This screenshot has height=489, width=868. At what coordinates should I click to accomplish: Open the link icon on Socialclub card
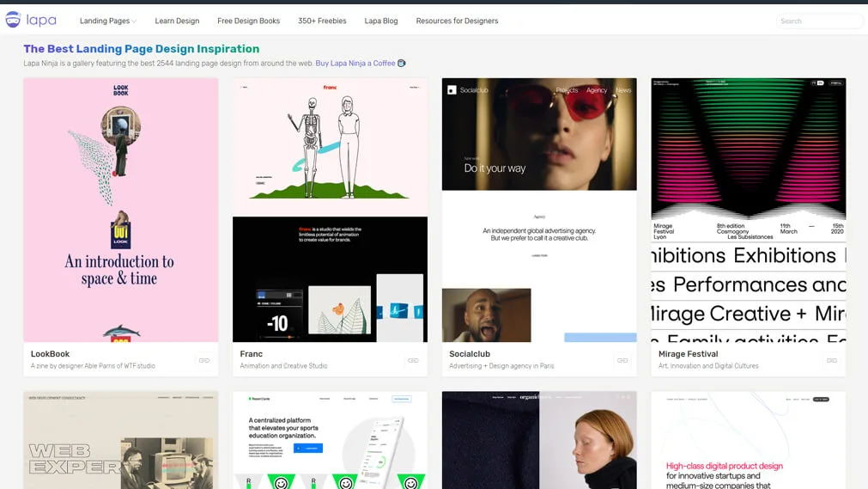click(x=622, y=360)
